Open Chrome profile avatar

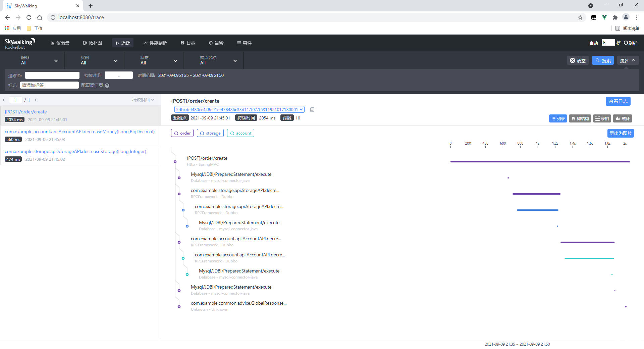[x=626, y=17]
